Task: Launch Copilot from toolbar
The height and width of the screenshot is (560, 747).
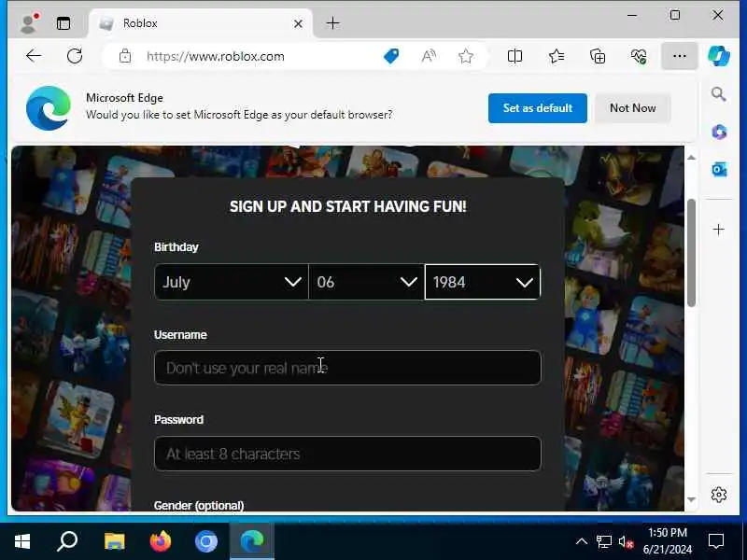Action: 718,56
